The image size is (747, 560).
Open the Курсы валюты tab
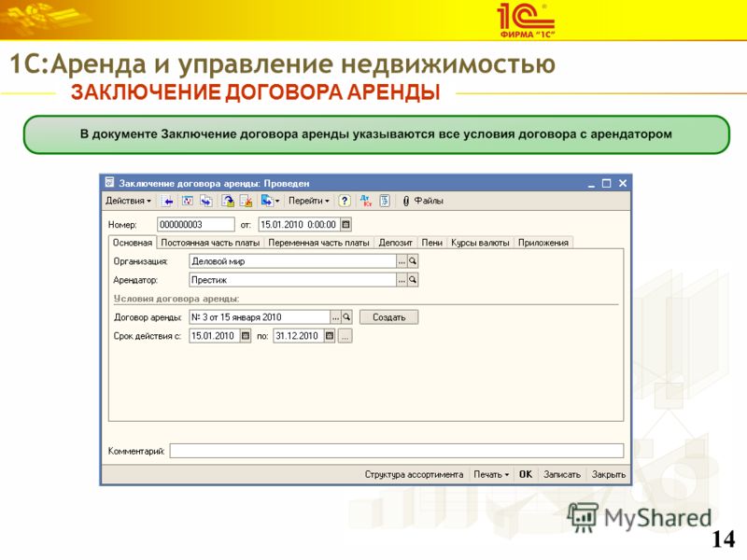[480, 243]
